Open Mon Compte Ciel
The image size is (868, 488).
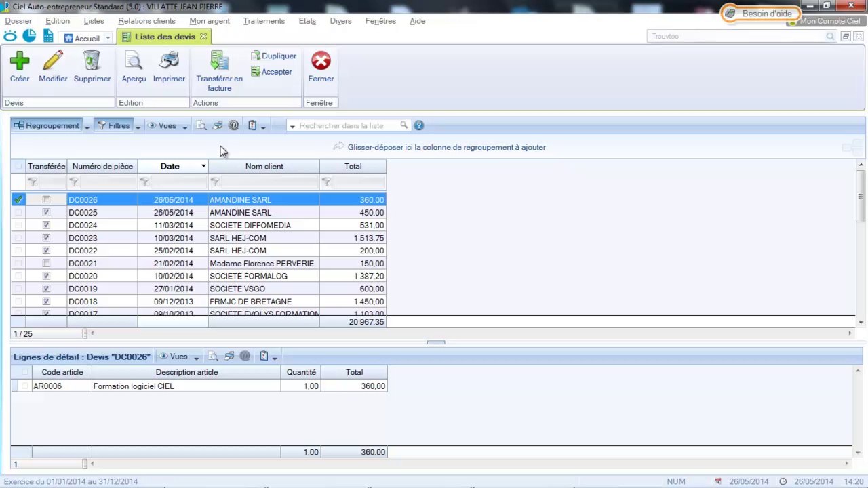[825, 21]
